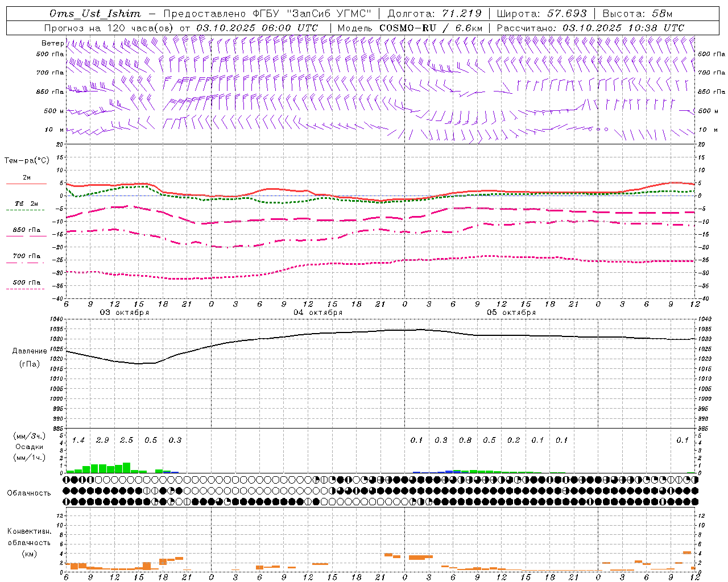Click the 700 гПа temperature legend entry

(x=26, y=256)
